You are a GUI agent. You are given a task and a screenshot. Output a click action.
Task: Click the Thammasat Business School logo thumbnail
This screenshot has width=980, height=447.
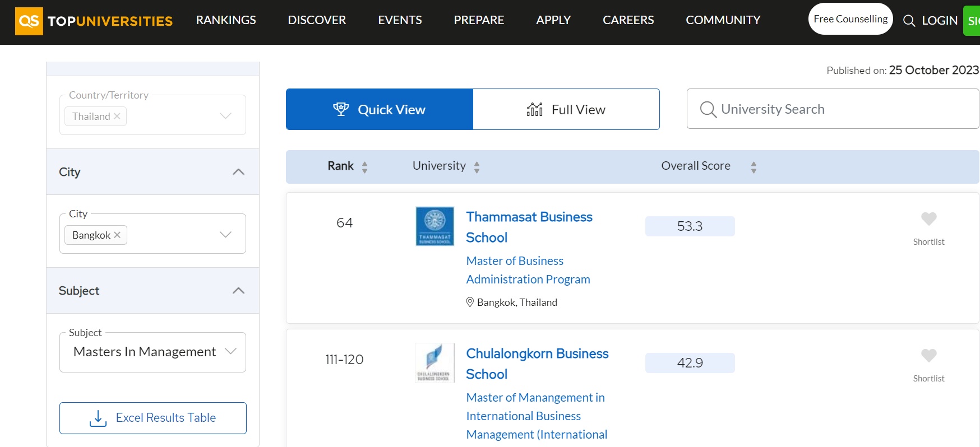(434, 226)
